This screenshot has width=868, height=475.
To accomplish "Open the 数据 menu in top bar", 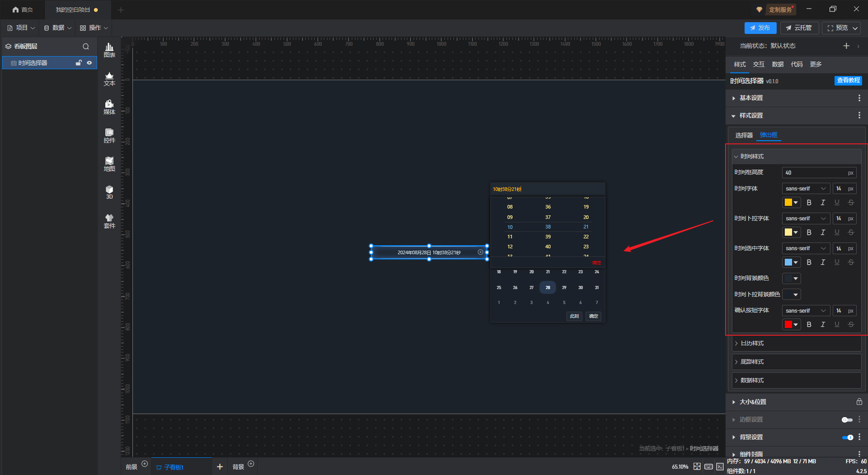I will pyautogui.click(x=57, y=28).
